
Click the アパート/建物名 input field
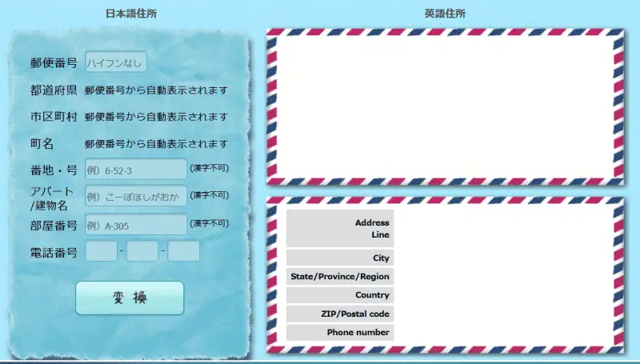click(136, 196)
